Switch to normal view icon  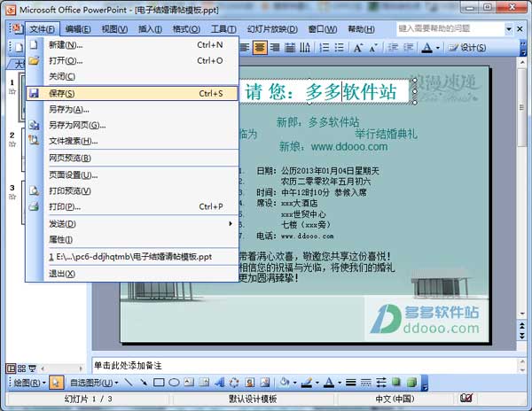(12, 368)
